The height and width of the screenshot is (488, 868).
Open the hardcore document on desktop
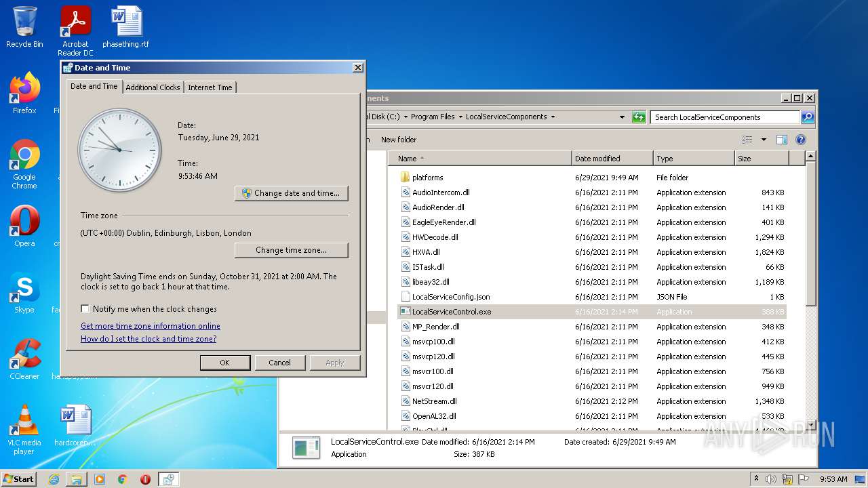75,426
